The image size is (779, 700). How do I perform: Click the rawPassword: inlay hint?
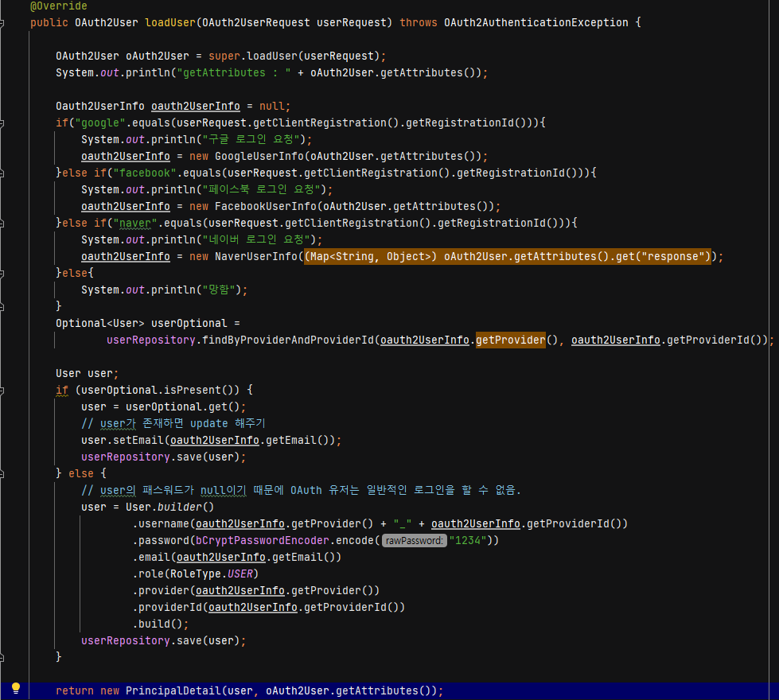tap(415, 541)
